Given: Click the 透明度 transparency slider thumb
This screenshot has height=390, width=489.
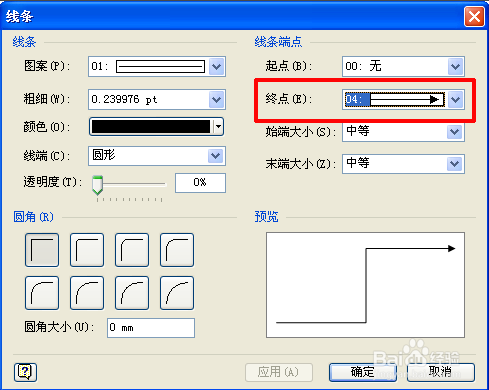Looking at the screenshot, I should pyautogui.click(x=97, y=185).
